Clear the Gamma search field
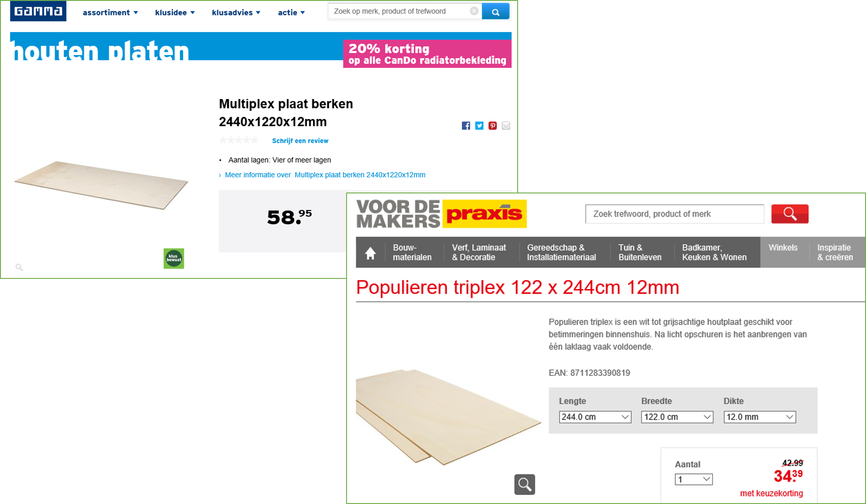This screenshot has width=866, height=504. pos(474,11)
